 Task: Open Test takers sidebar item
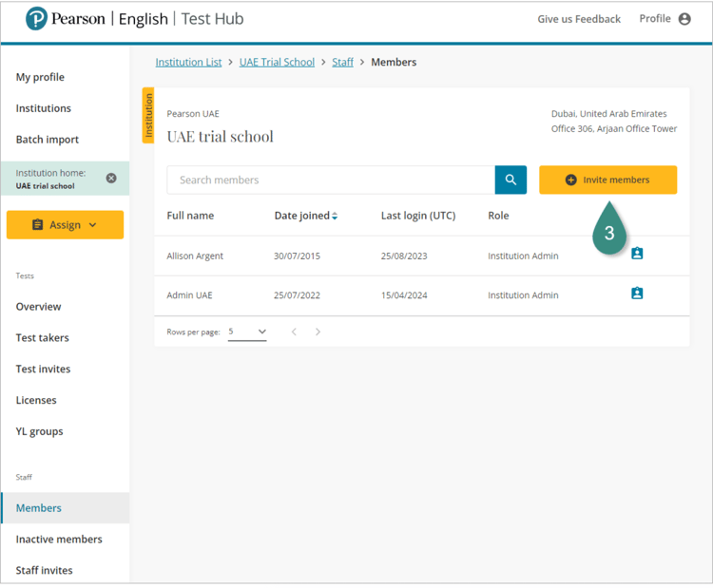[x=43, y=337]
